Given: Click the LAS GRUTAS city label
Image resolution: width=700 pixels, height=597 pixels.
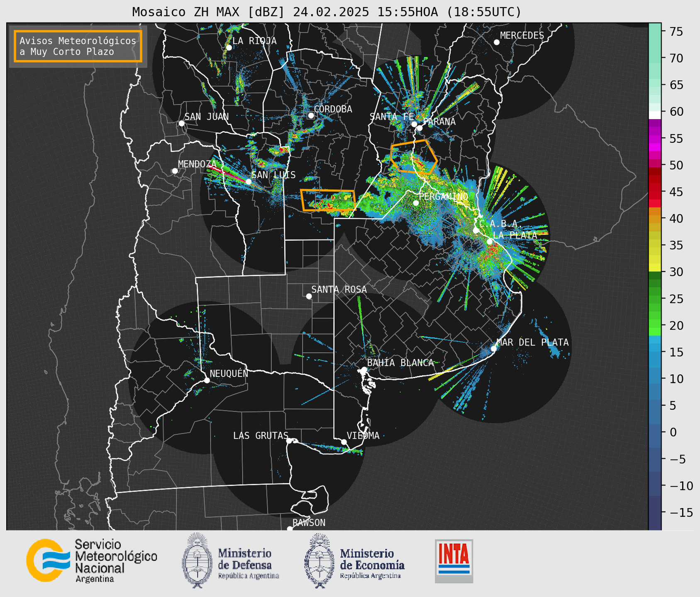Looking at the screenshot, I should pos(261,436).
